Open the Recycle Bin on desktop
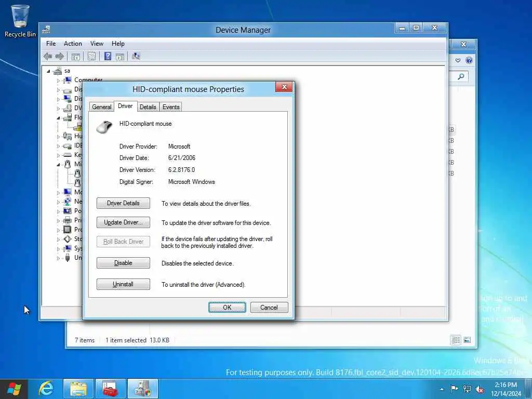This screenshot has height=399, width=532. coord(20,21)
